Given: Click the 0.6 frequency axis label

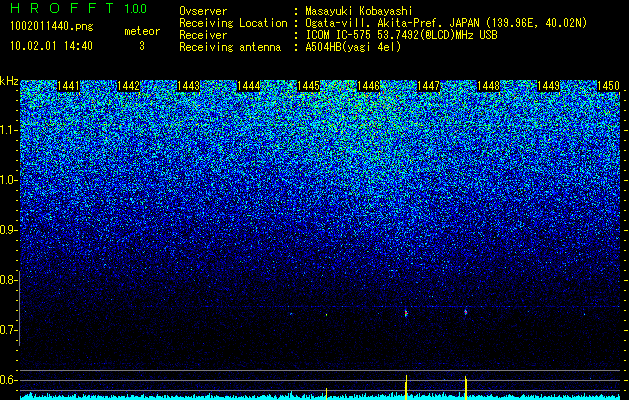Looking at the screenshot, I should tap(8, 380).
